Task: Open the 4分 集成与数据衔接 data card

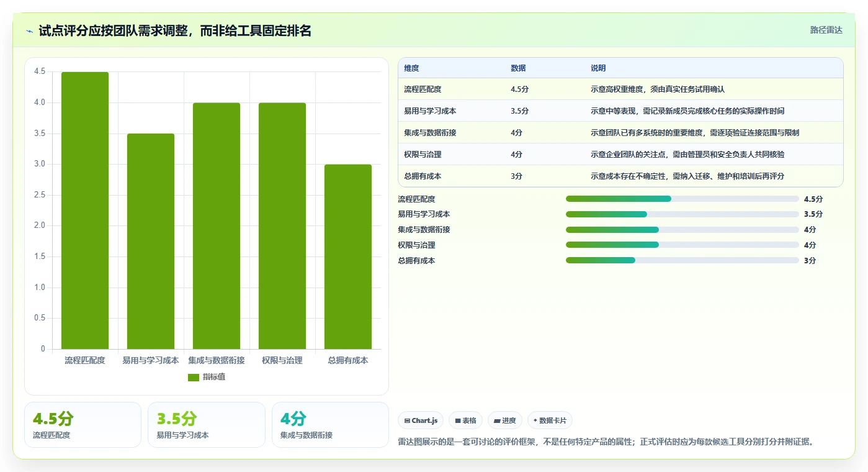Action: click(330, 425)
